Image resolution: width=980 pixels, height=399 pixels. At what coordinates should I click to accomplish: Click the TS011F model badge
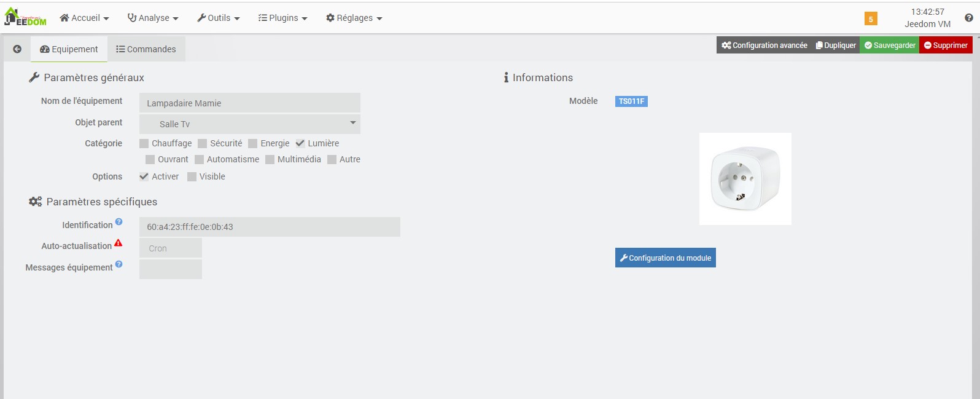coord(631,101)
